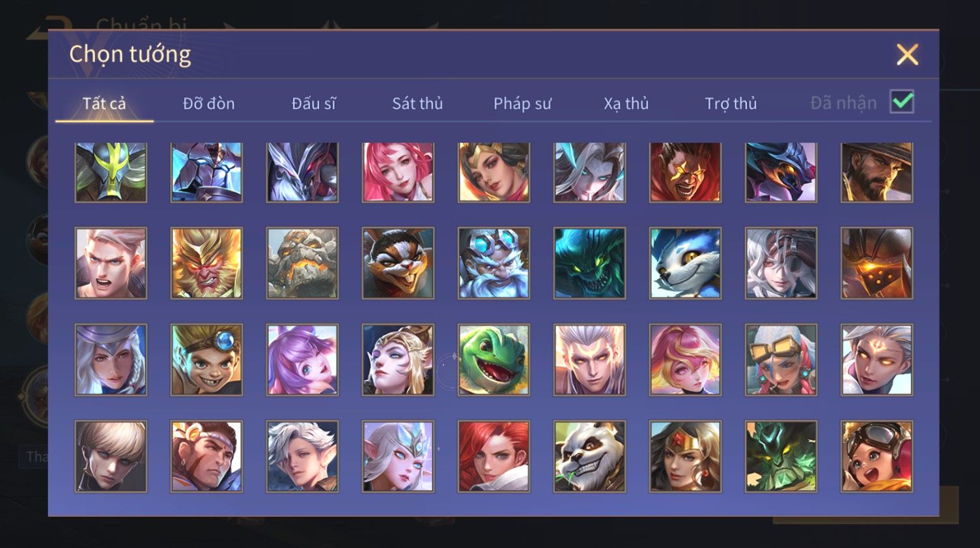Select the white-bearded dwarf with goggles
The width and height of the screenshot is (980, 548).
tap(494, 263)
